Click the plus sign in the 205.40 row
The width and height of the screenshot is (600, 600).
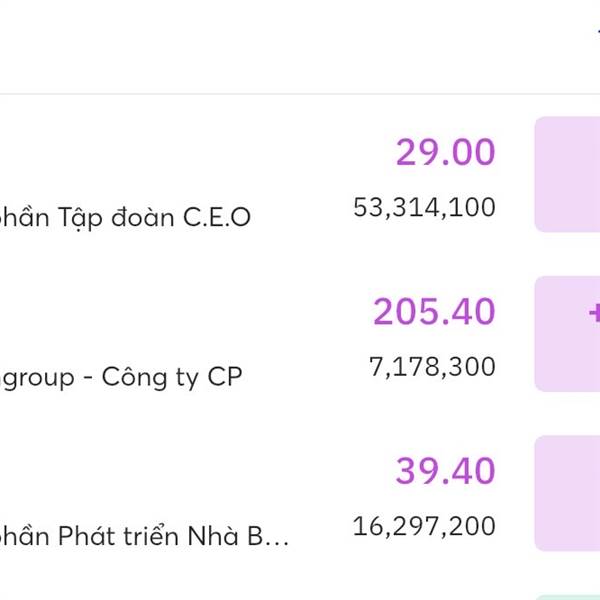(x=594, y=313)
